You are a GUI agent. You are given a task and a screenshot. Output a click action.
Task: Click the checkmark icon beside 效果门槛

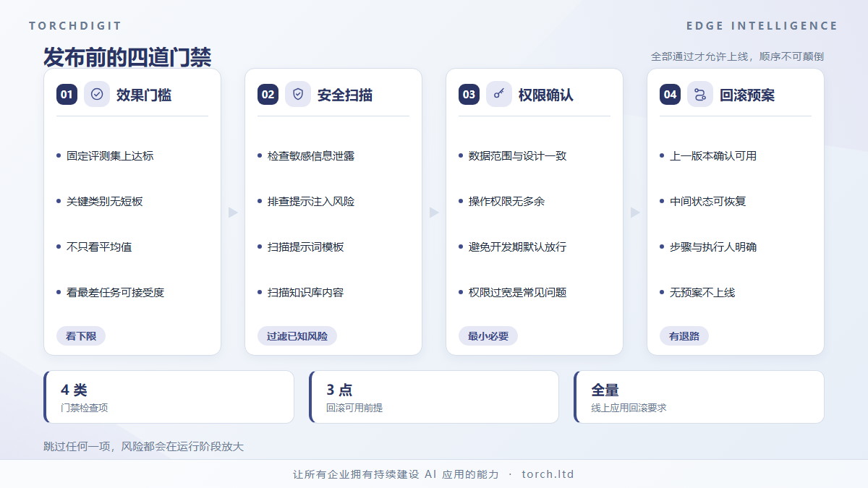coord(97,94)
